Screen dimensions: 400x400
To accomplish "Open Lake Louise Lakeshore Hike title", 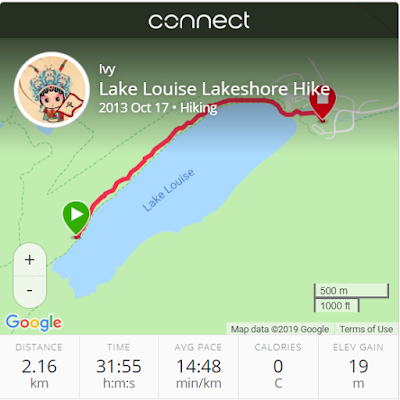I will point(214,89).
